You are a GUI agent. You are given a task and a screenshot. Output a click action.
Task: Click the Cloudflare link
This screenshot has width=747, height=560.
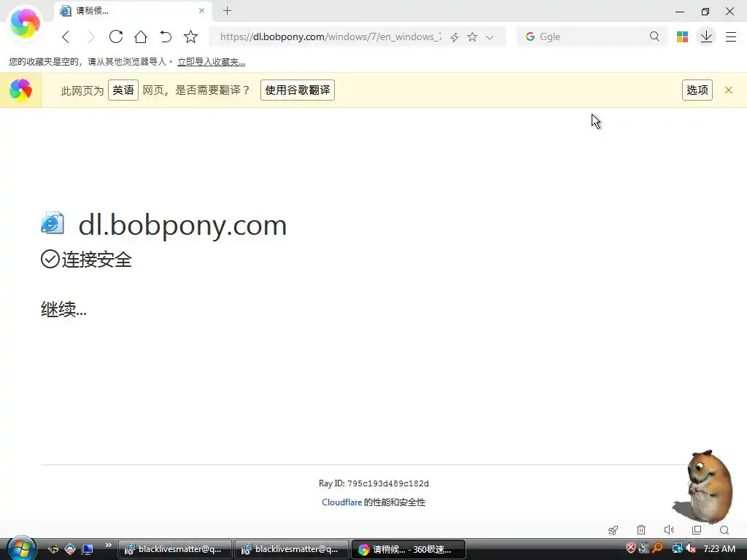(x=341, y=502)
